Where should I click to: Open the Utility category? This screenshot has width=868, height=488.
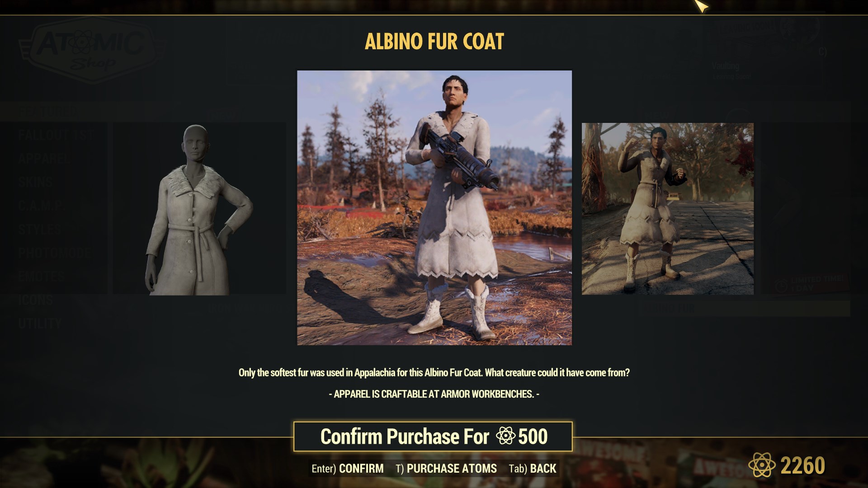39,324
